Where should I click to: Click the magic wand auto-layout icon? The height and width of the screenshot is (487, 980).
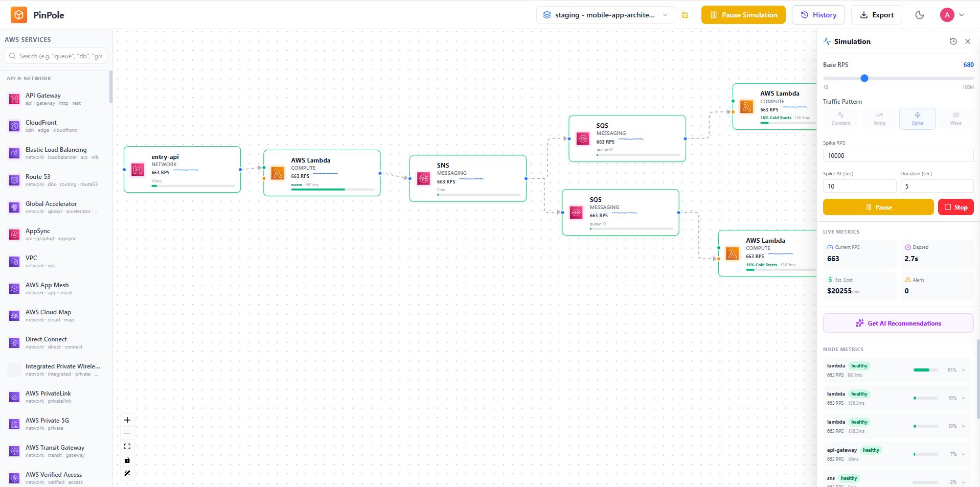pos(127,473)
